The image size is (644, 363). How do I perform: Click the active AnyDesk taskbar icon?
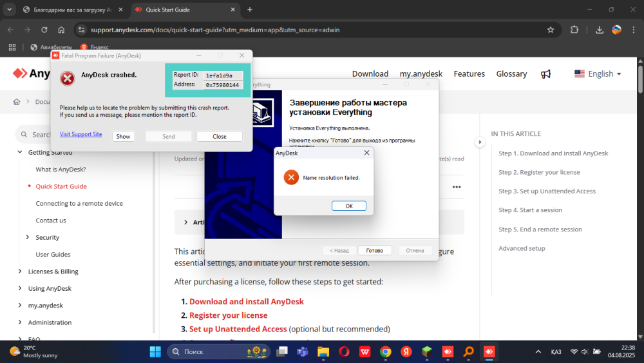point(489,352)
